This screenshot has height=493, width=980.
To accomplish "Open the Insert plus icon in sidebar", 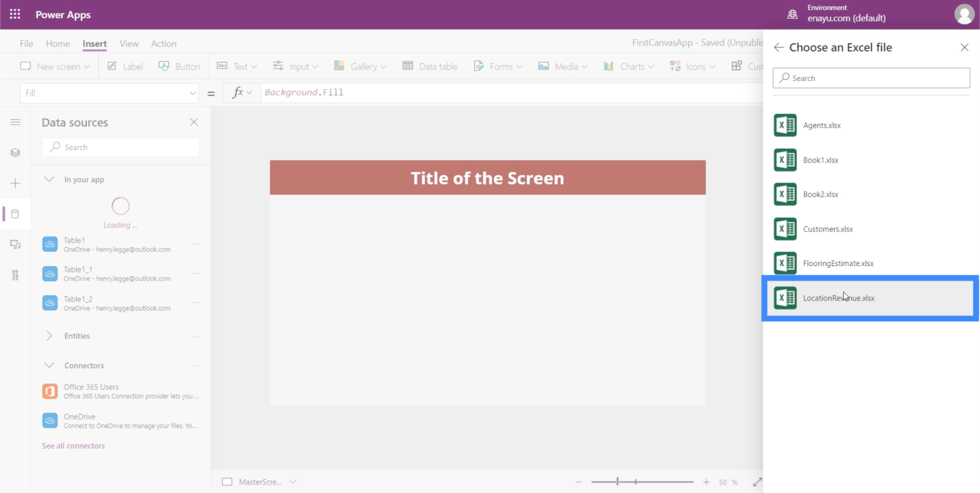I will point(16,183).
